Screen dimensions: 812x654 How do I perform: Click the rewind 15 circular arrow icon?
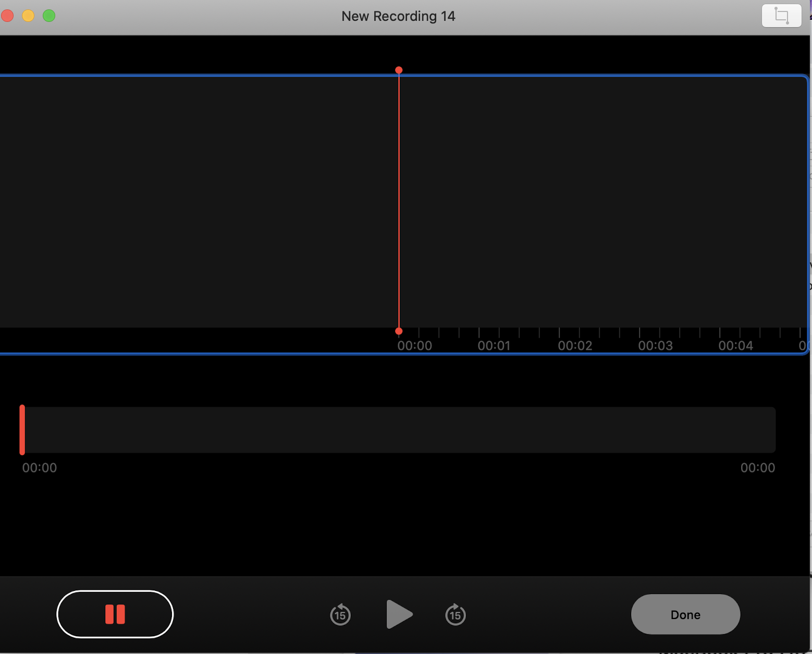(340, 614)
